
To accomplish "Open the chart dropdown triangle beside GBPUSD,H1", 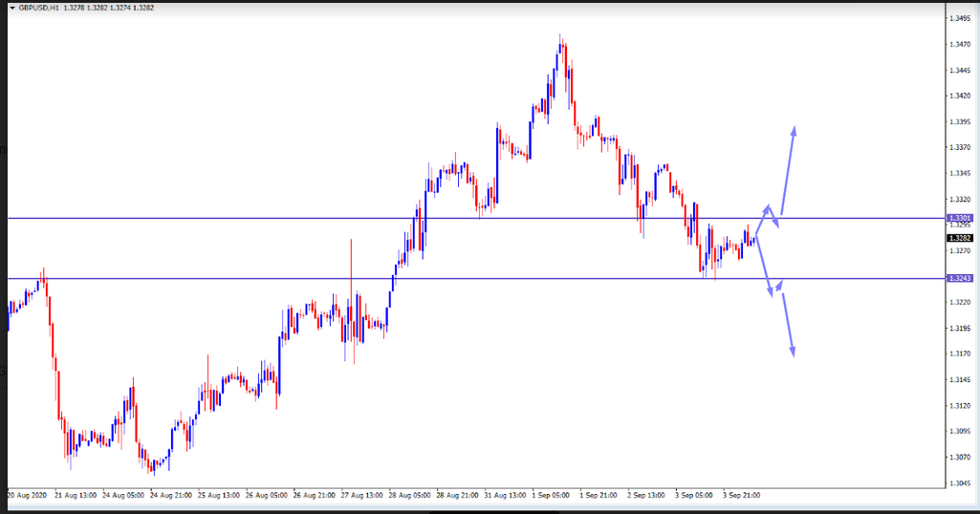I will click(x=12, y=8).
